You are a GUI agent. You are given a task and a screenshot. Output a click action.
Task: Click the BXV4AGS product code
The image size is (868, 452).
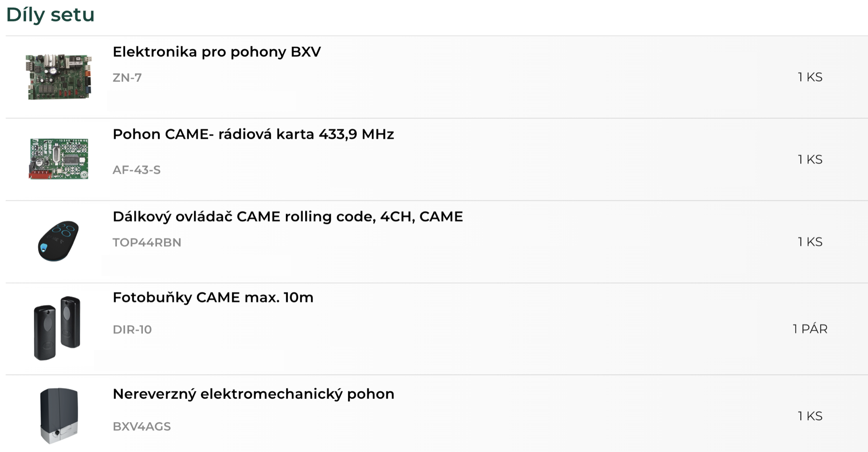pyautogui.click(x=141, y=426)
